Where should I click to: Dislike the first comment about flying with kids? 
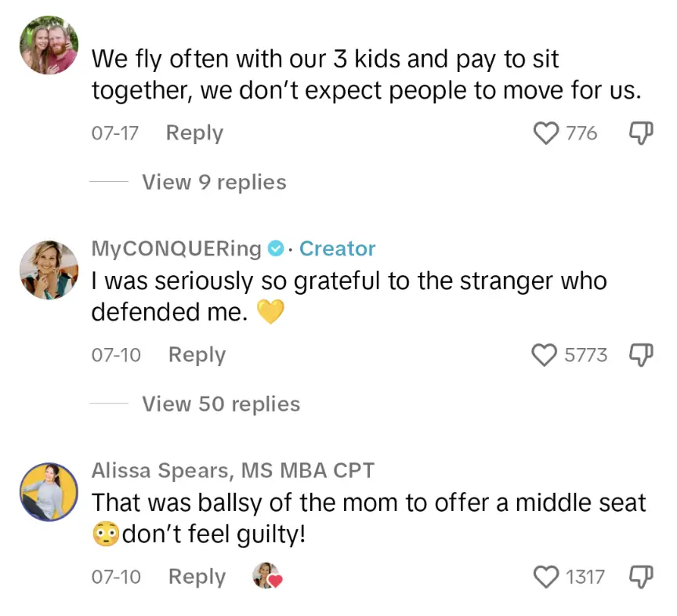click(642, 132)
